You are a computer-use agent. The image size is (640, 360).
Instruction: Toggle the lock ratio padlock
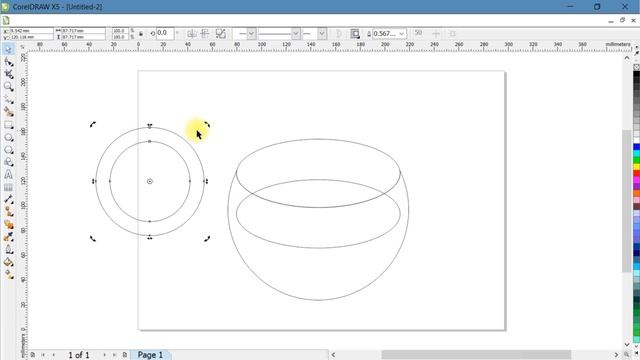pos(141,34)
